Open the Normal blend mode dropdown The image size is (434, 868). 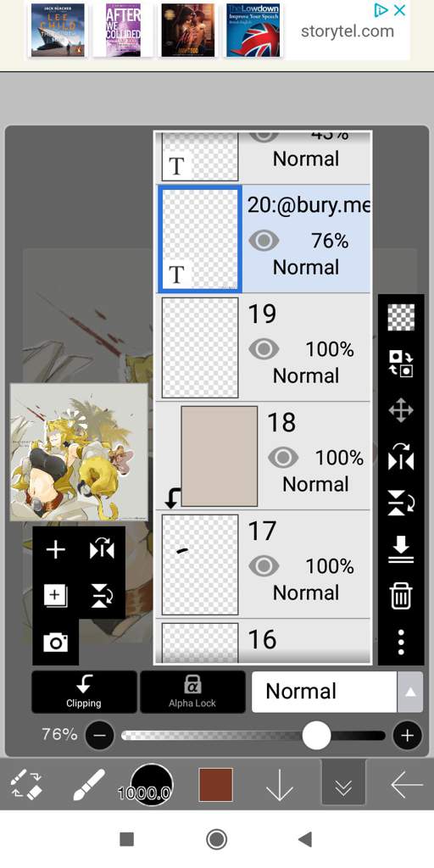point(337,692)
